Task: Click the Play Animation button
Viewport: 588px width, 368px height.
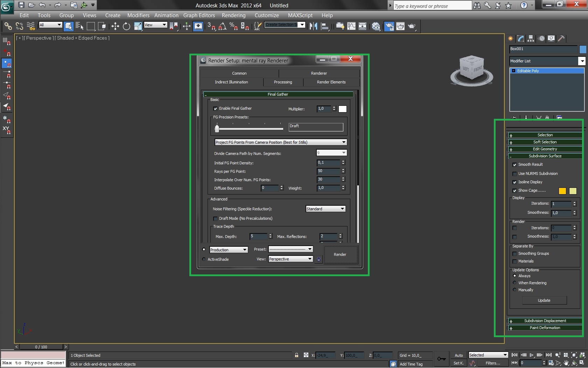Action: [532, 355]
